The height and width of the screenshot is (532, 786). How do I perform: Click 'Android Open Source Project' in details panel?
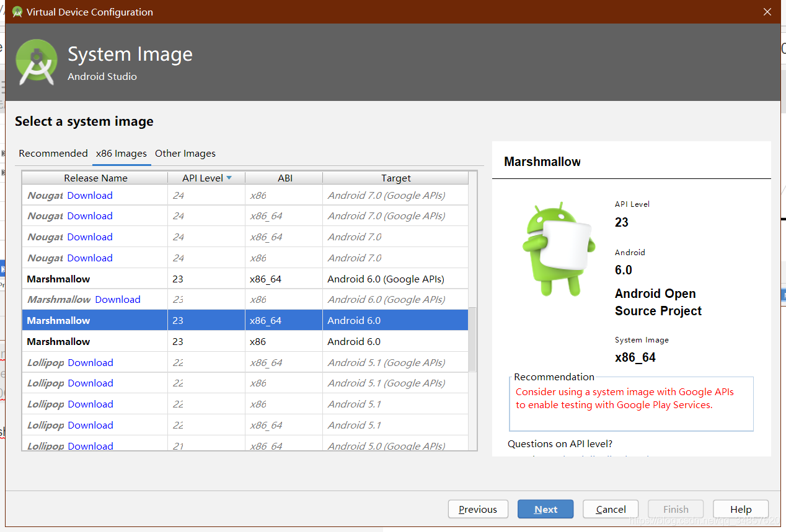658,302
